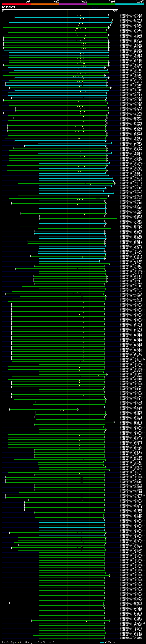146x644 pixels.
Task: Click the UniRef100_B9GNY7 label
Action: click(131, 193)
